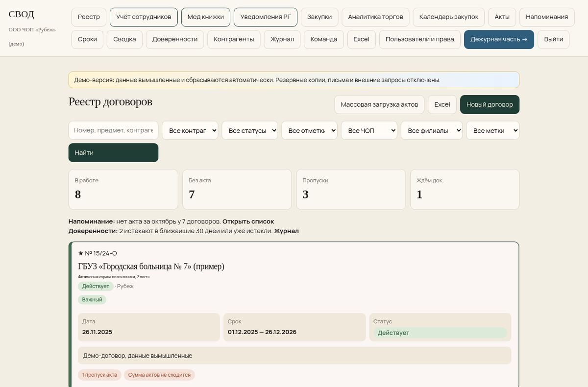588x387 pixels.
Task: Open the Сводка page
Action: tap(124, 39)
